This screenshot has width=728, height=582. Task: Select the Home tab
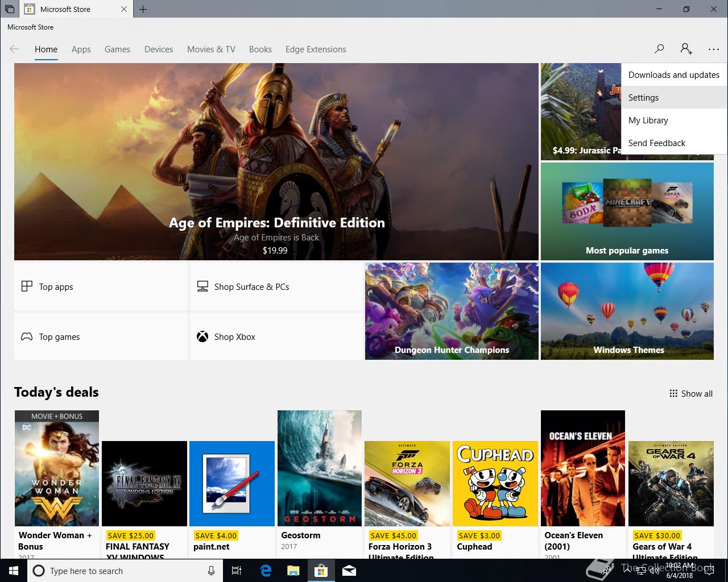click(x=46, y=49)
